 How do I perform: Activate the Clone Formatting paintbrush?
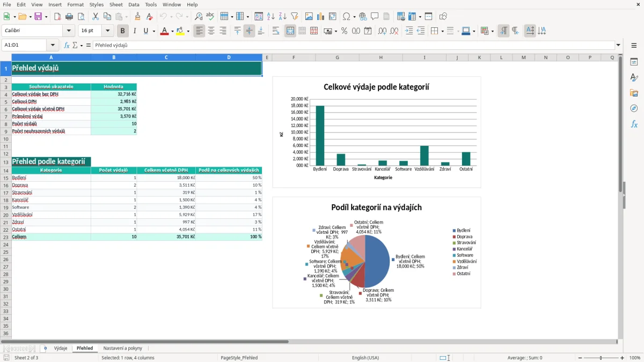(x=137, y=17)
